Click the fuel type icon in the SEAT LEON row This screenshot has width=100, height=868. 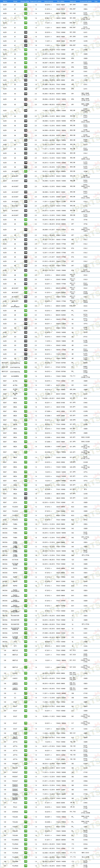coord(26,502)
